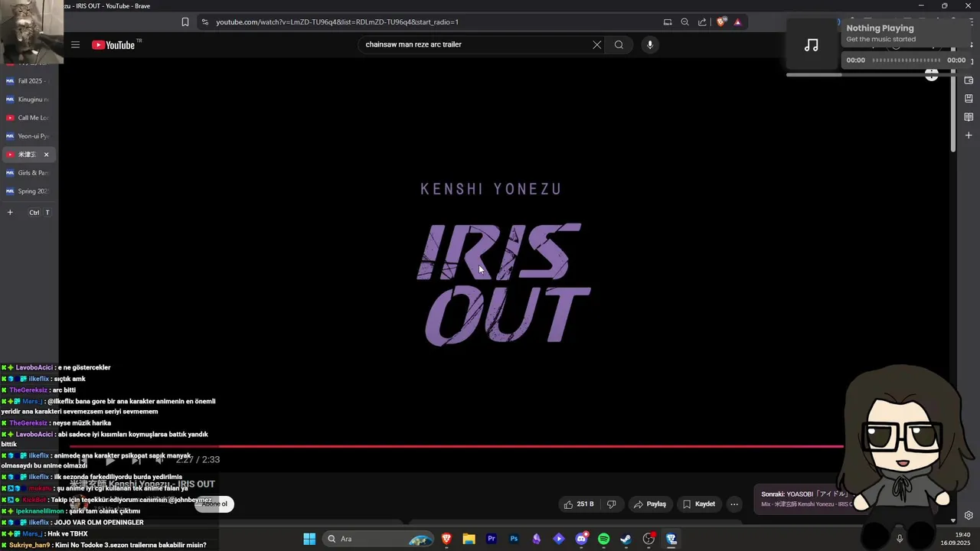This screenshot has height=551, width=980.
Task: Dislike the video with thumbs-down
Action: (x=611, y=504)
